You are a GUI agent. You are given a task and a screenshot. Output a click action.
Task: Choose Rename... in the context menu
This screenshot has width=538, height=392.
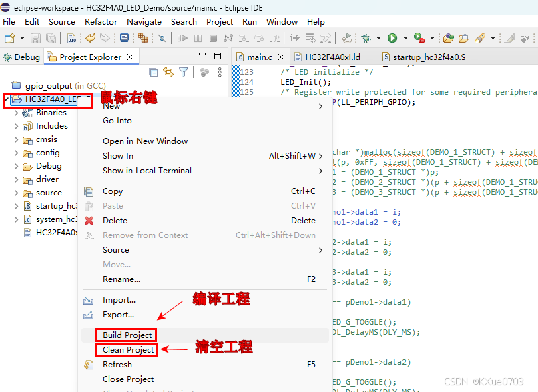[205, 279]
